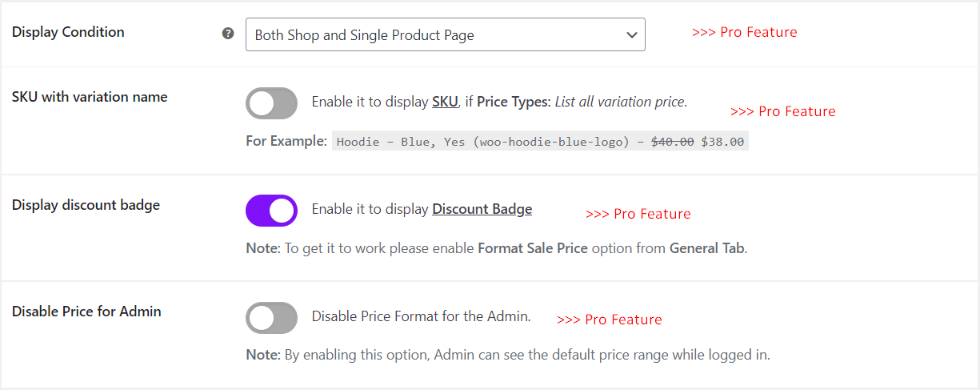
Task: Click the bold General Tab text
Action: tap(707, 248)
